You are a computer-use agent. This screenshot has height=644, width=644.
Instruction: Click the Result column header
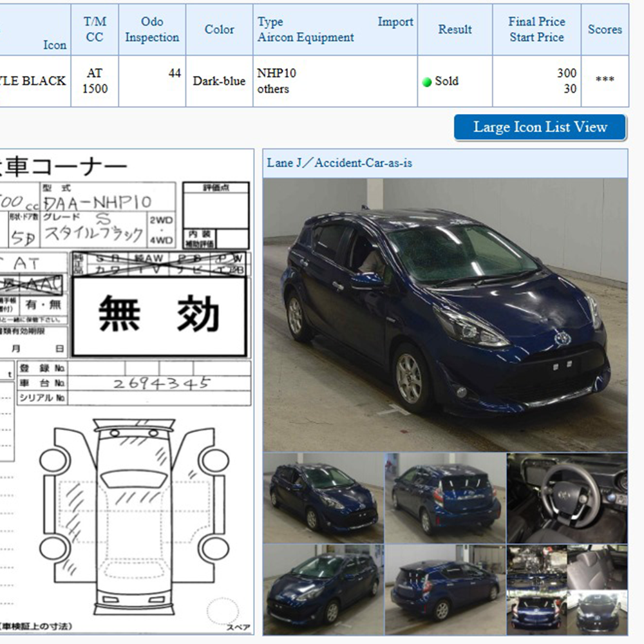tap(455, 30)
